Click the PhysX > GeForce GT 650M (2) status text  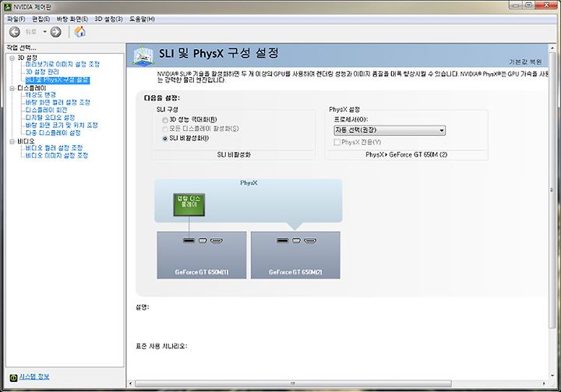click(407, 154)
